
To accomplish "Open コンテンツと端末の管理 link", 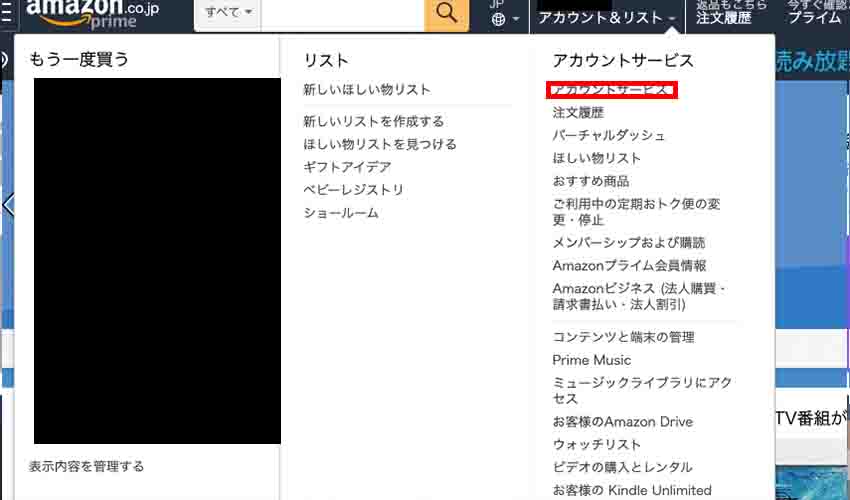I will (x=623, y=337).
